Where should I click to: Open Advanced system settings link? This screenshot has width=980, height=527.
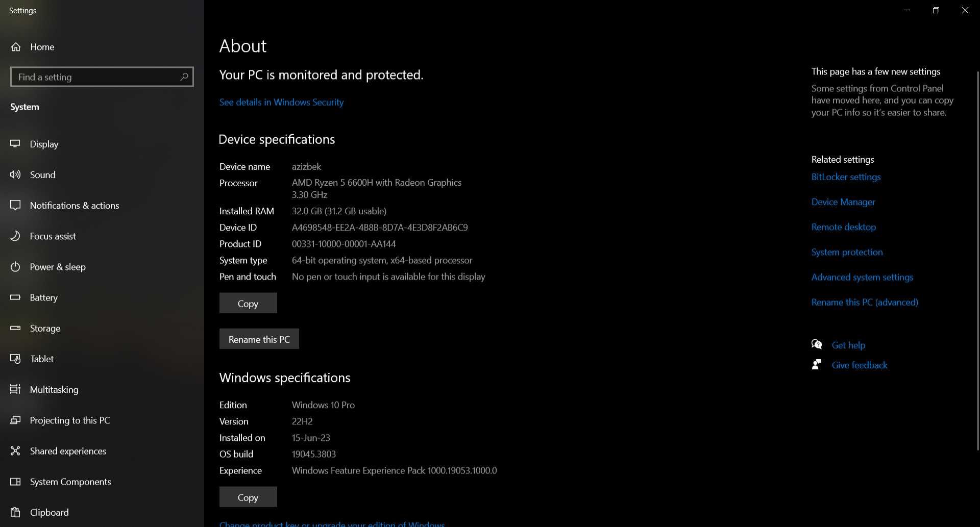click(862, 277)
